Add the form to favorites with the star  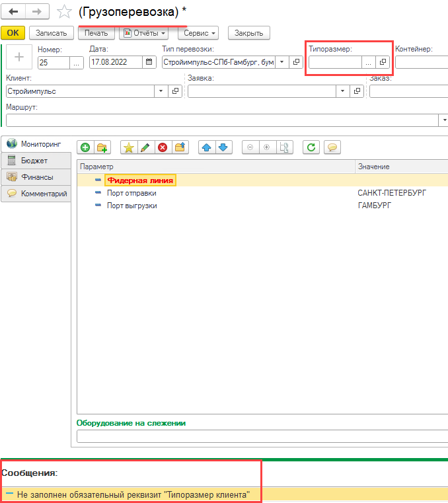point(64,12)
